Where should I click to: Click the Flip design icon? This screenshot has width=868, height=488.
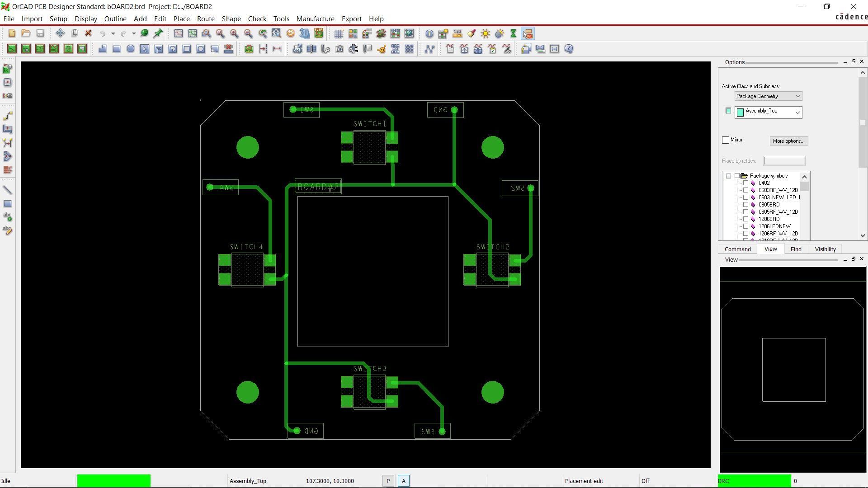click(x=319, y=33)
